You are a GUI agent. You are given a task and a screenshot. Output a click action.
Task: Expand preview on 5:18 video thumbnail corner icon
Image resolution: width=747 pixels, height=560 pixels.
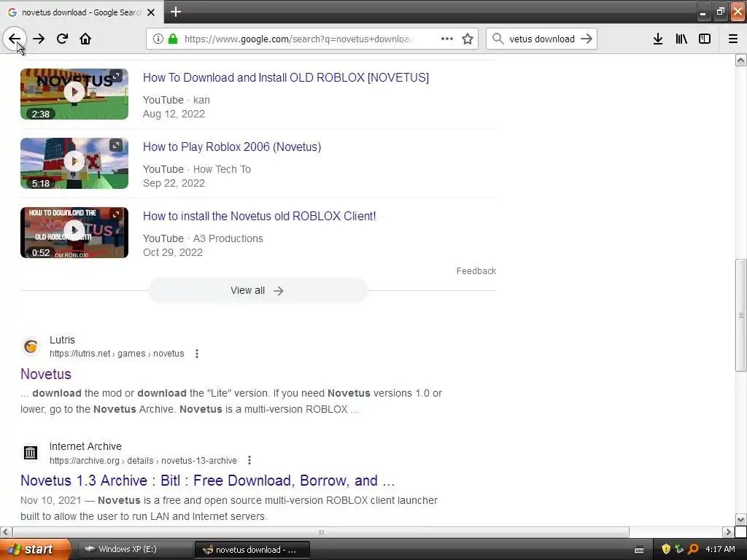pos(116,145)
